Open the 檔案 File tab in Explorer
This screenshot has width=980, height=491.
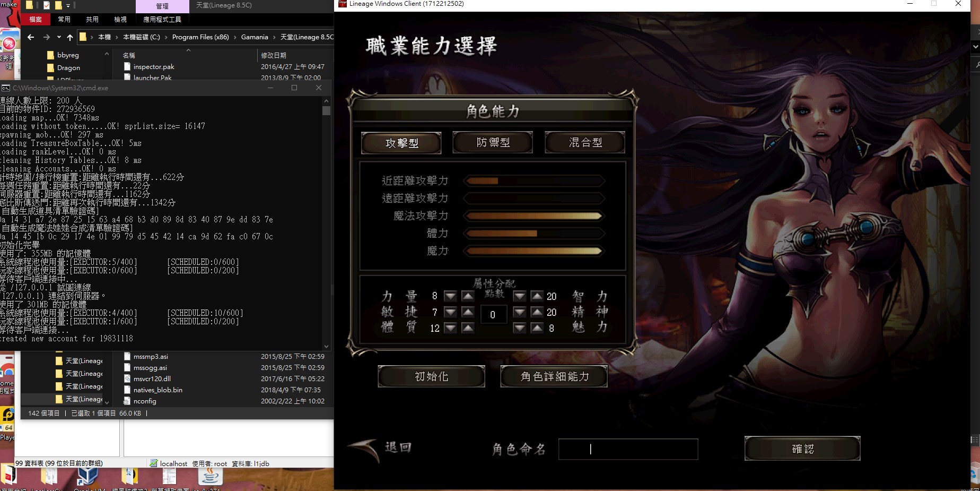coord(36,19)
